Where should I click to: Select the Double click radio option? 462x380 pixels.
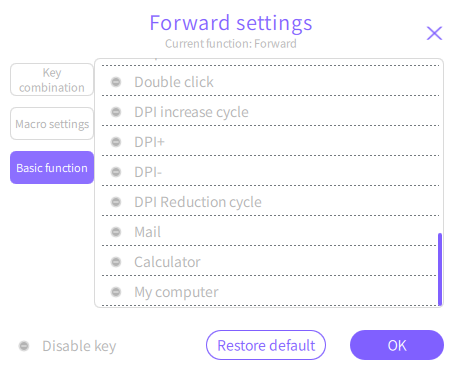pyautogui.click(x=116, y=82)
